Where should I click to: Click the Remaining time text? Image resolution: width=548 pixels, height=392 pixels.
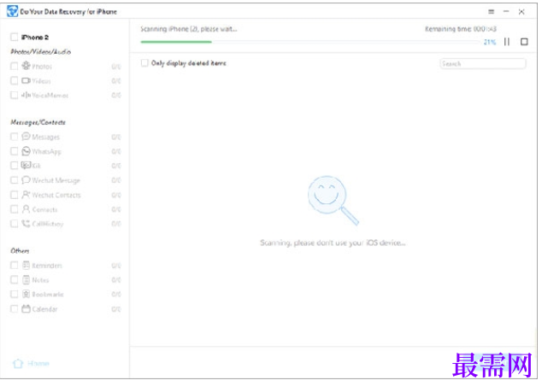pos(461,29)
